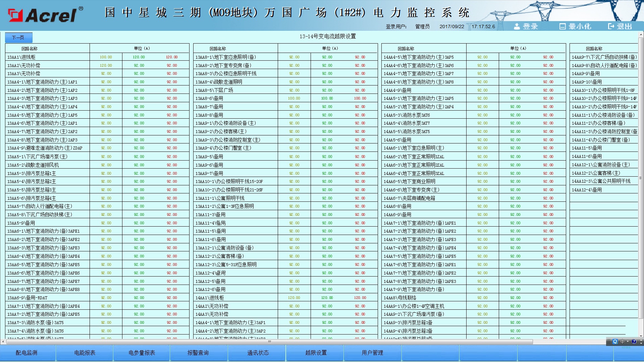The image size is (644, 362).
Task: Open the IME dropdown arrow next to 中
Action: pyautogui.click(x=628, y=342)
